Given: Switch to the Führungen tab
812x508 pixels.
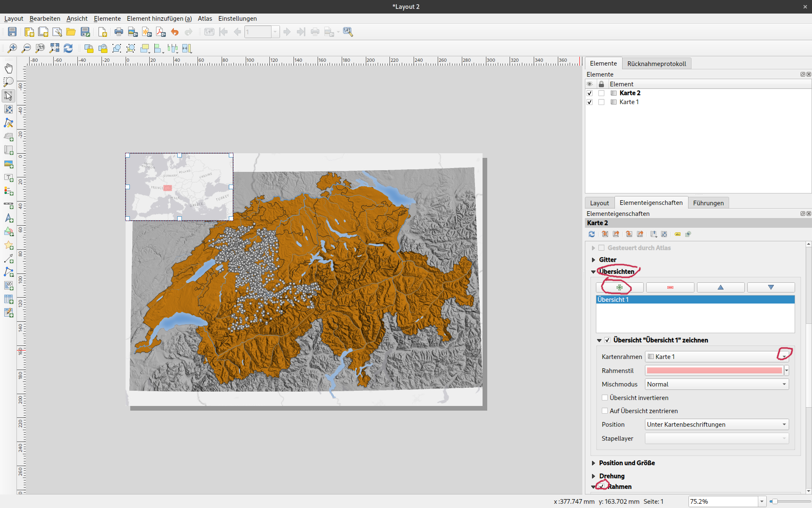Looking at the screenshot, I should point(708,203).
